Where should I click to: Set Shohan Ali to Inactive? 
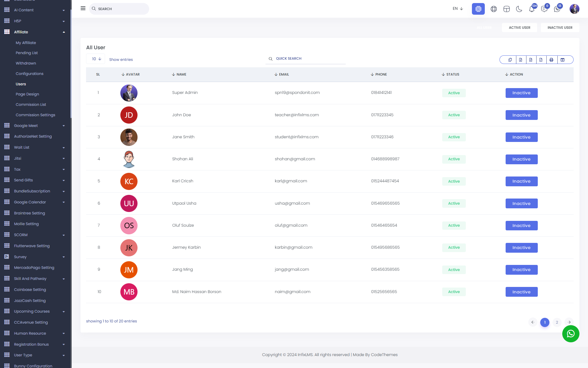click(x=522, y=159)
